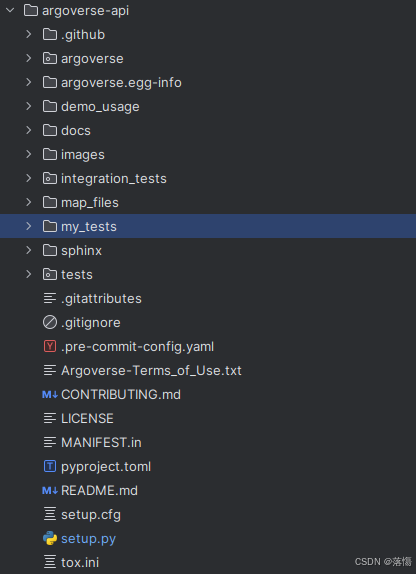Click the text file icon next to LICENSE

pos(50,418)
